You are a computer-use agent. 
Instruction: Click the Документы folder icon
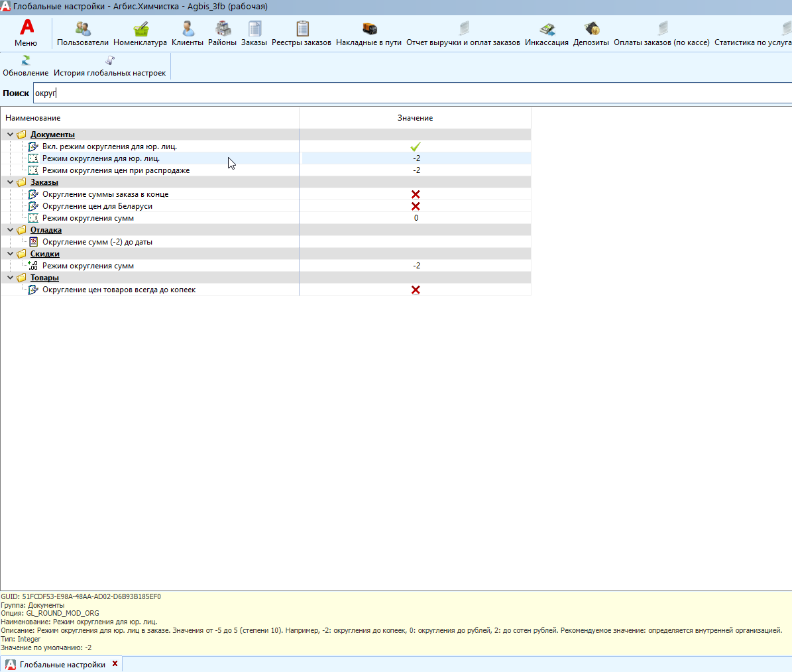click(x=22, y=135)
